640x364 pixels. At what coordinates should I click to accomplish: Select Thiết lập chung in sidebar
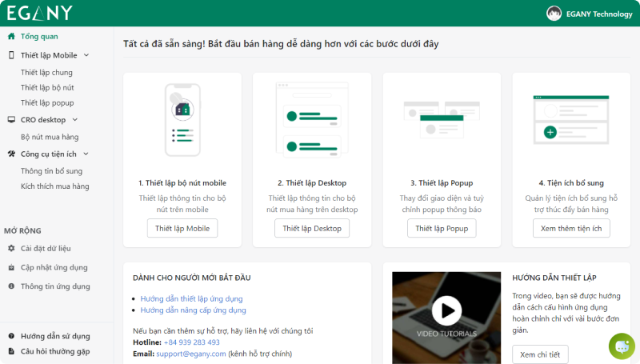[46, 73]
